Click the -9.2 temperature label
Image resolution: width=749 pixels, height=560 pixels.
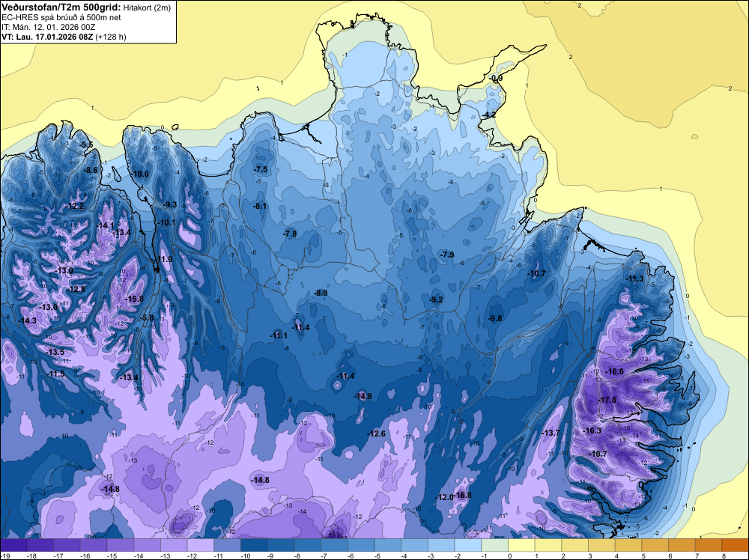pos(436,299)
